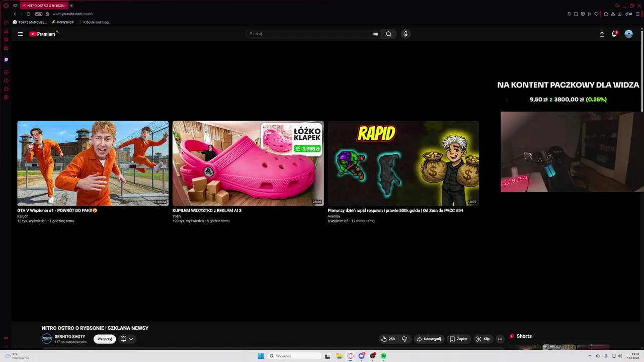This screenshot has width=644, height=362.
Task: Click the Udostępnij share button
Action: pyautogui.click(x=428, y=339)
